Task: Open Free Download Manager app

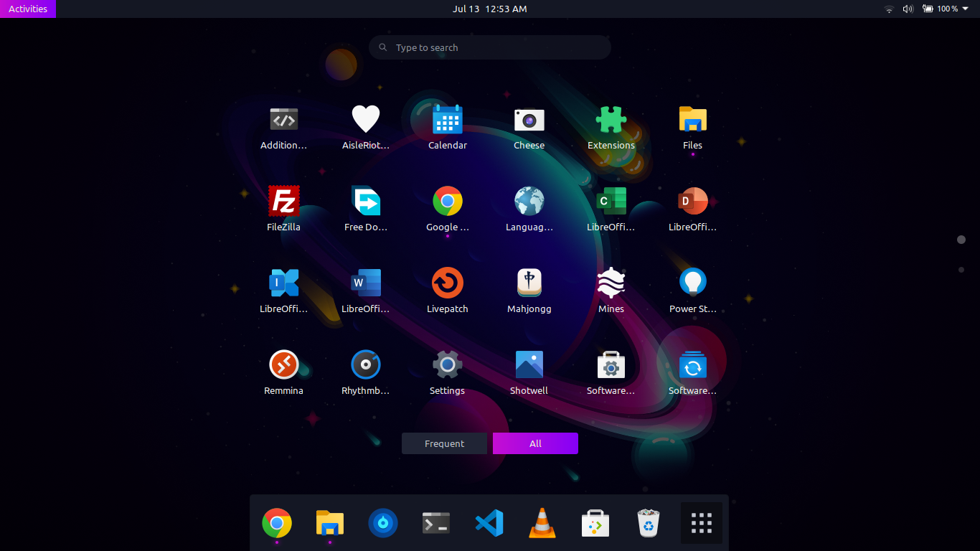Action: click(x=365, y=201)
